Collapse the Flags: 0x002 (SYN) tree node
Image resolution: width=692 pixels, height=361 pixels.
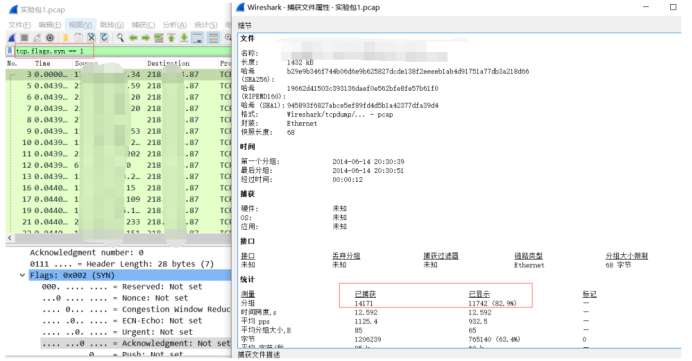point(22,275)
